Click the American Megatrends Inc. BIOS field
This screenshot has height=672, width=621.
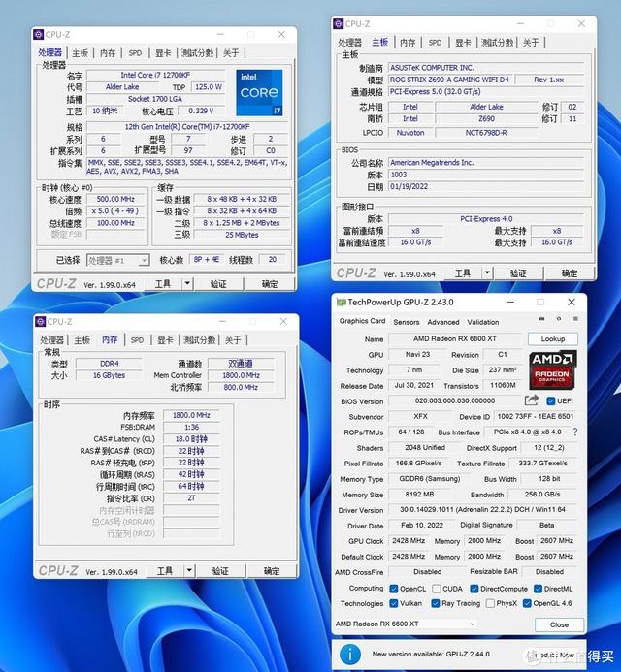click(486, 163)
